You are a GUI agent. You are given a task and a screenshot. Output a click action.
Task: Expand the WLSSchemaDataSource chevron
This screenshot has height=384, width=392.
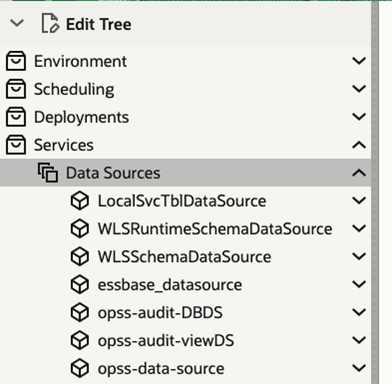coord(359,257)
